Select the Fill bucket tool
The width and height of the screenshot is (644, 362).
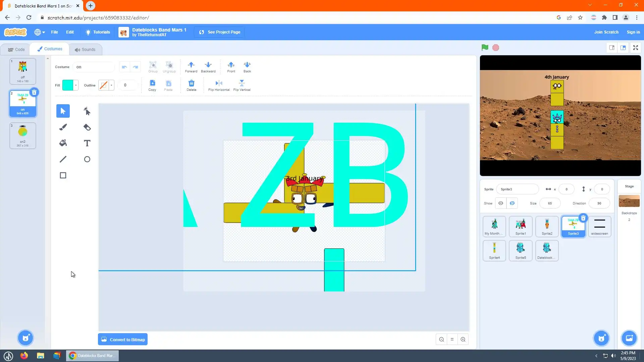click(x=63, y=143)
